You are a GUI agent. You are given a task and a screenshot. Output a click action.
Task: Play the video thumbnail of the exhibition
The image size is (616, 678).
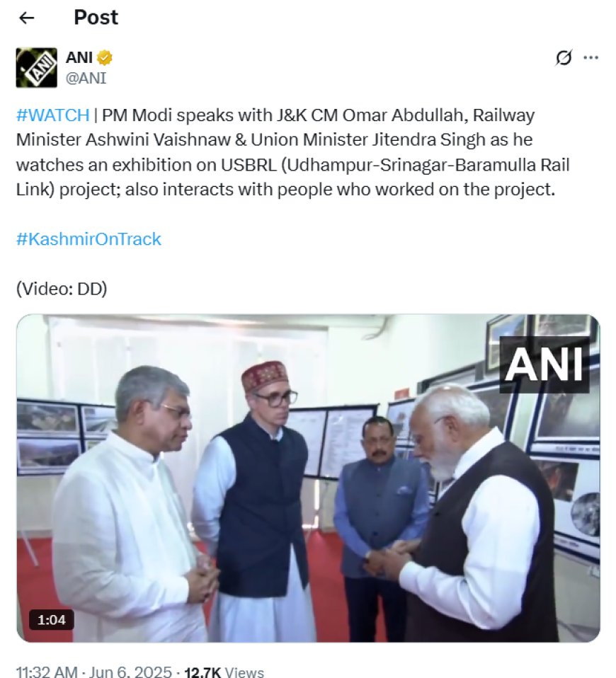(x=308, y=478)
